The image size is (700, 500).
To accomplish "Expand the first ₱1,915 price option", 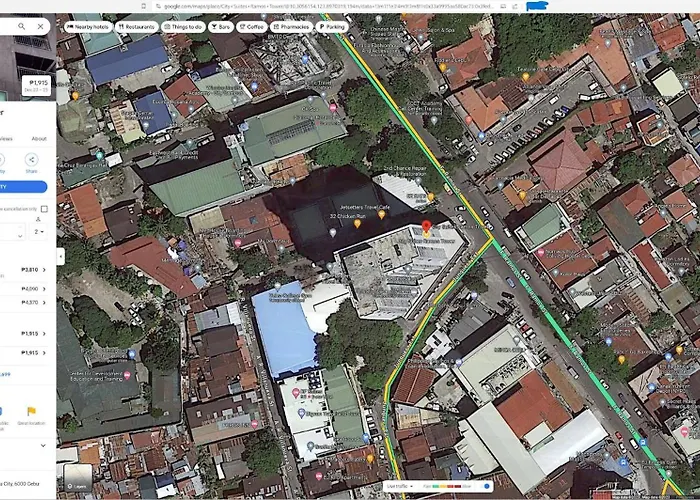I will (x=44, y=333).
